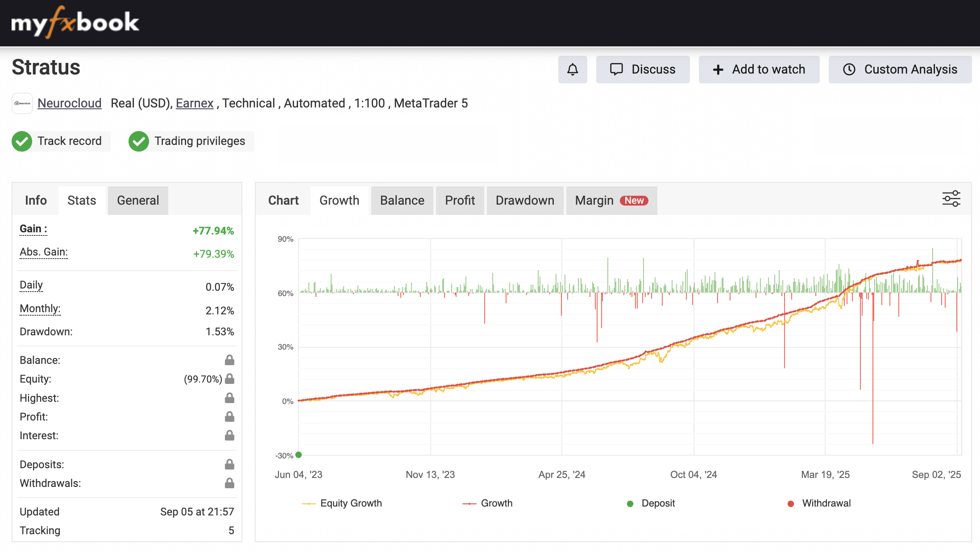
Task: Click the Neurocloud avatar thumbnail
Action: point(22,103)
